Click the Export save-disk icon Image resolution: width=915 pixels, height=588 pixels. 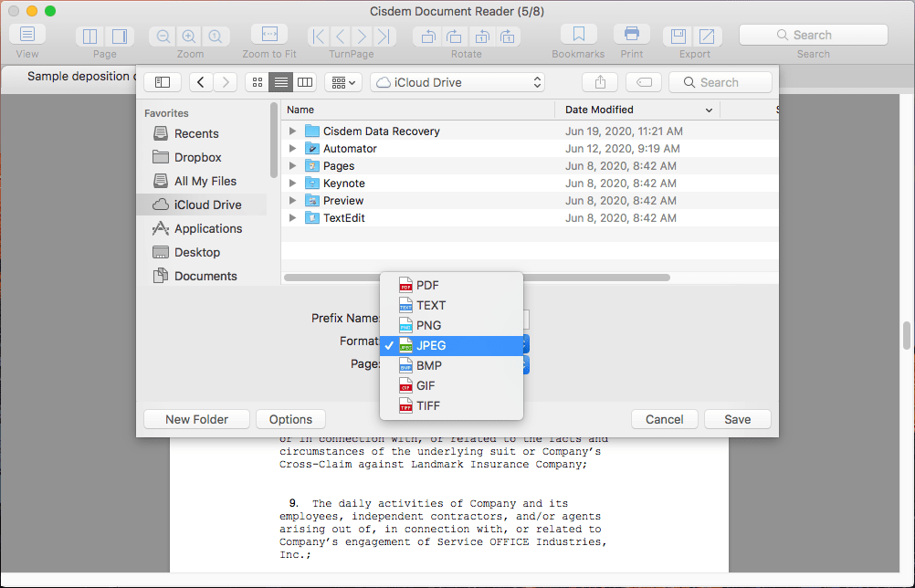pyautogui.click(x=678, y=37)
